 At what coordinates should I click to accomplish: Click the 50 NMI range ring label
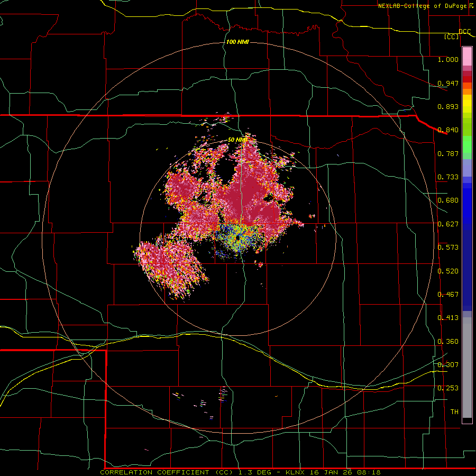[237, 140]
